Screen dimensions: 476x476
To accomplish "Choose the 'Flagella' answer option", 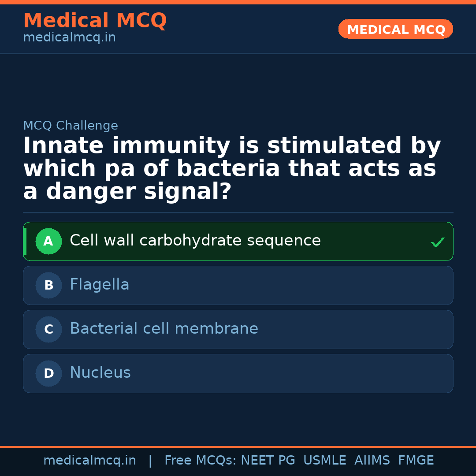I will pos(100,285).
